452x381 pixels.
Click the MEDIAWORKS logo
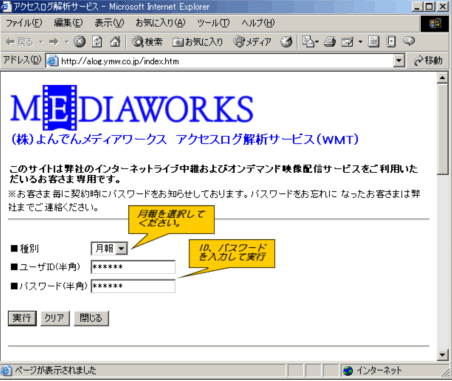(132, 108)
